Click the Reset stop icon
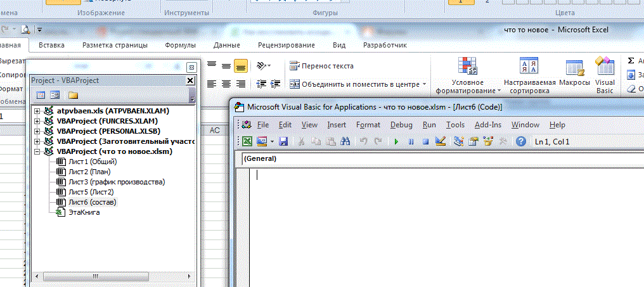 click(x=425, y=142)
